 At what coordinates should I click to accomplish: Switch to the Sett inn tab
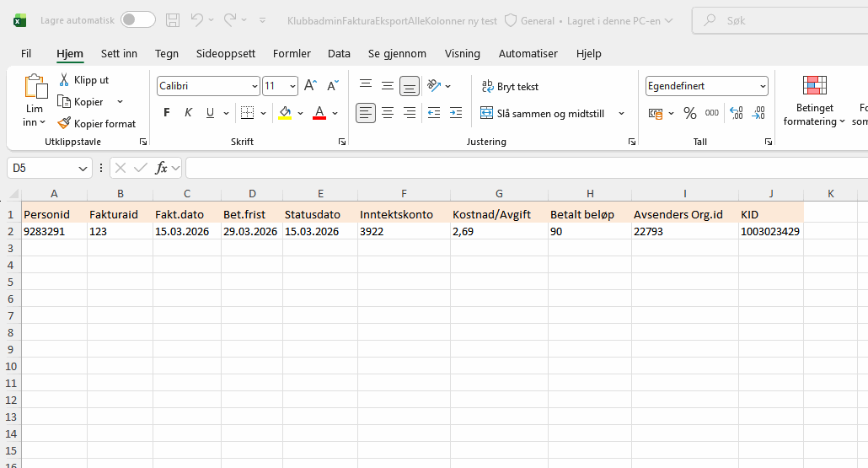[x=119, y=53]
